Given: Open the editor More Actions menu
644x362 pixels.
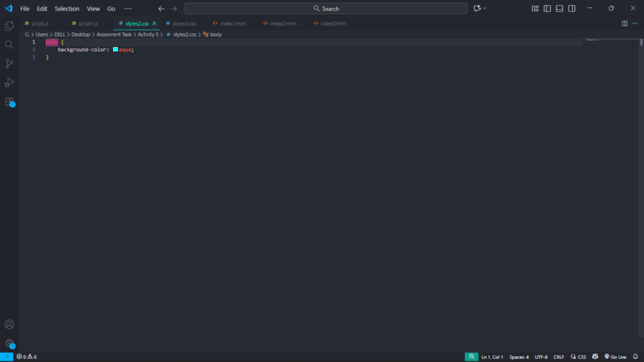Looking at the screenshot, I should click(x=635, y=23).
